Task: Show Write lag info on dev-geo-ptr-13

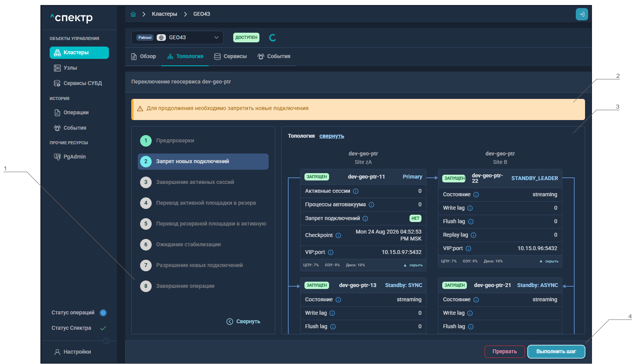Action: (x=332, y=313)
